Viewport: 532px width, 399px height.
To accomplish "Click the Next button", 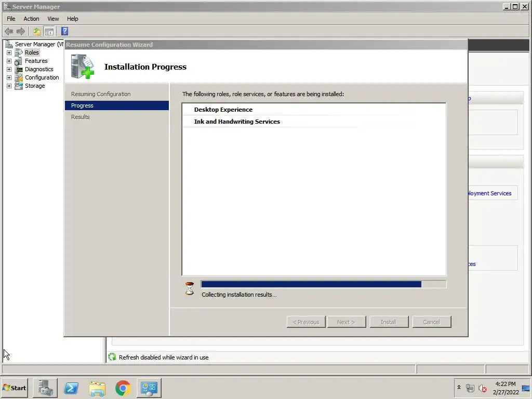I will 347,322.
